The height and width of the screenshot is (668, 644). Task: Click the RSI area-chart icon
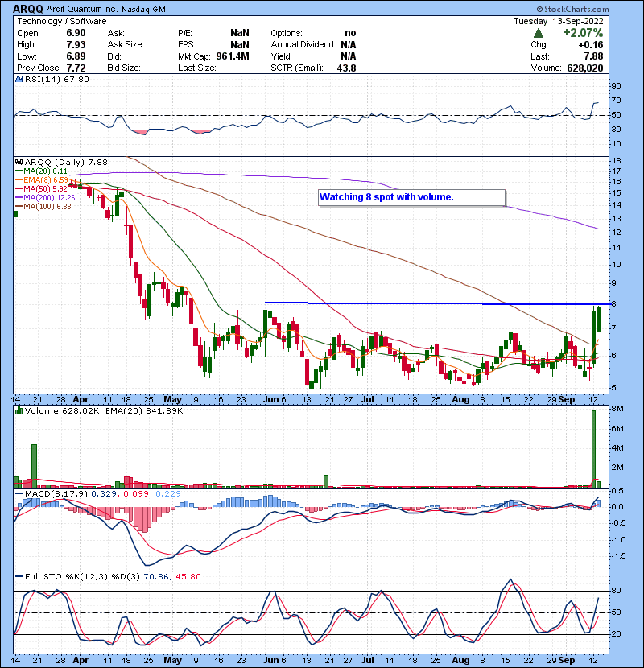point(19,79)
